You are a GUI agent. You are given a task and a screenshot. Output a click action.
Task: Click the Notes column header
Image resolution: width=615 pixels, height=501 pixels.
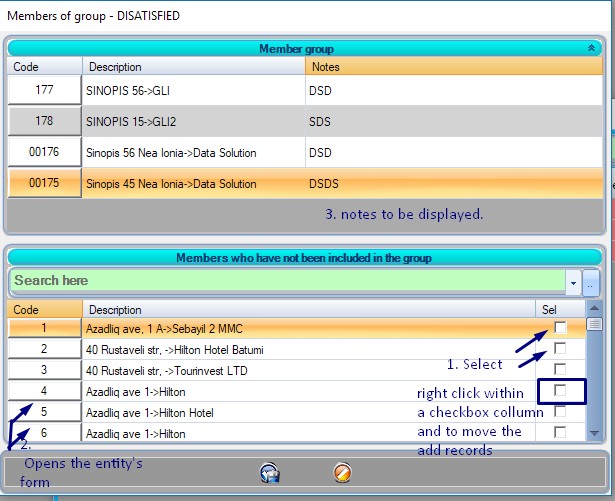point(453,67)
